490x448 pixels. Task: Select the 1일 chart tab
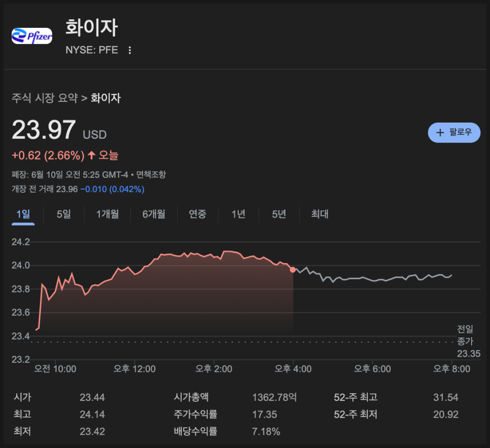[23, 214]
